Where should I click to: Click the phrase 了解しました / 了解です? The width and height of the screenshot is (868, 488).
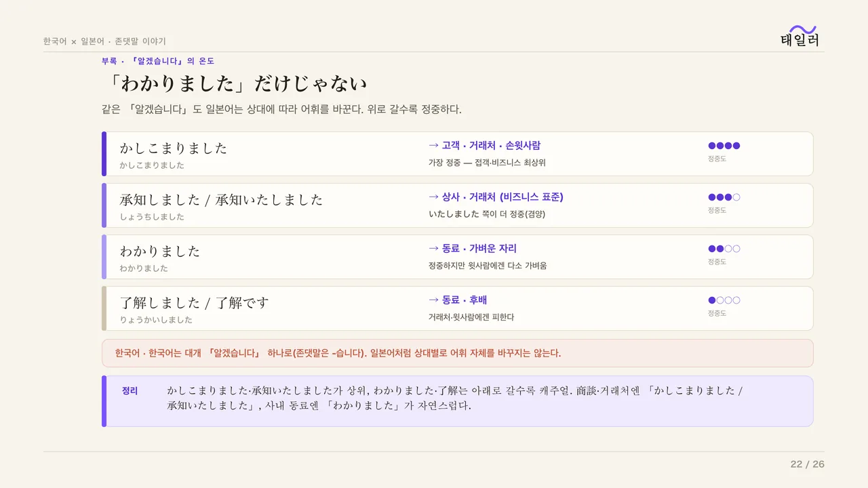pyautogui.click(x=195, y=302)
